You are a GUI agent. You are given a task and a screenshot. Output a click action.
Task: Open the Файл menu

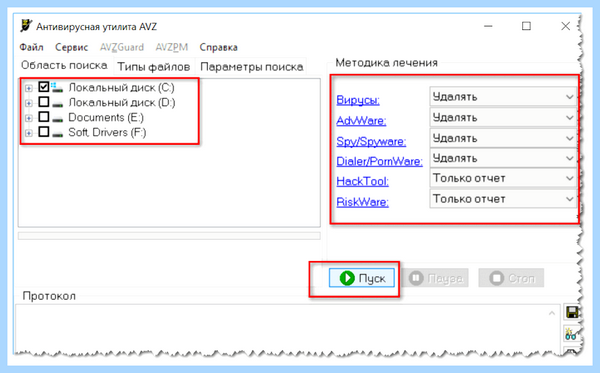click(x=31, y=47)
